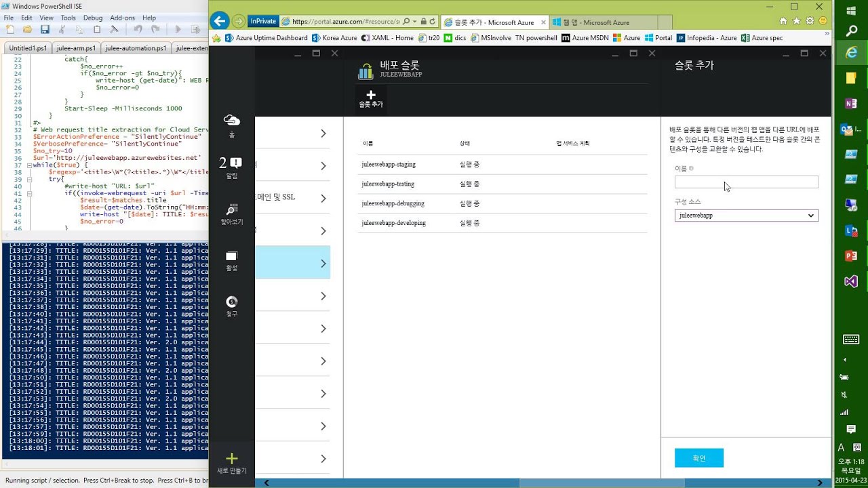Open the Korea Azure bookmark
This screenshot has width=868, height=488.
(x=334, y=38)
